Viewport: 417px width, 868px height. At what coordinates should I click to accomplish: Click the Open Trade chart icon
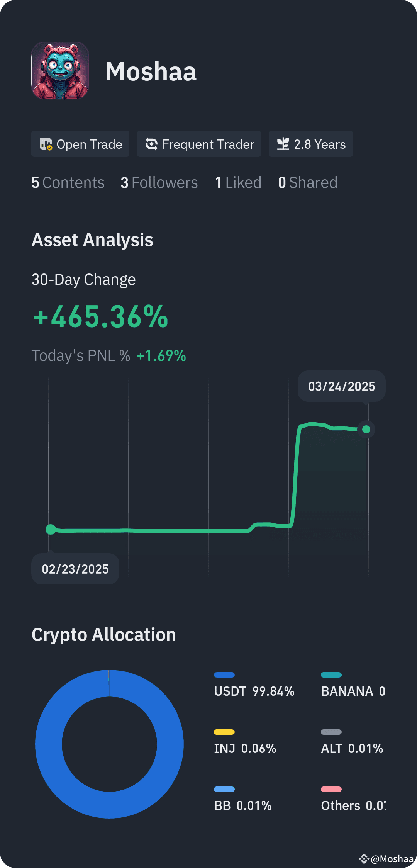click(x=46, y=144)
